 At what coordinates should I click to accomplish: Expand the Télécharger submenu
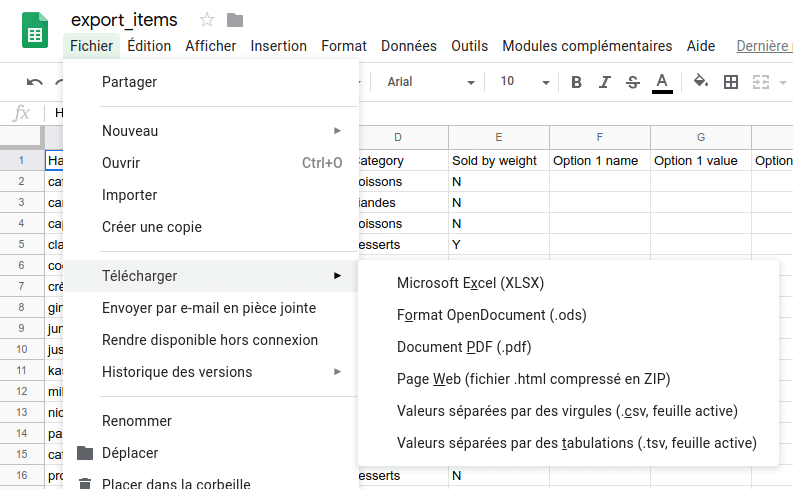[211, 276]
